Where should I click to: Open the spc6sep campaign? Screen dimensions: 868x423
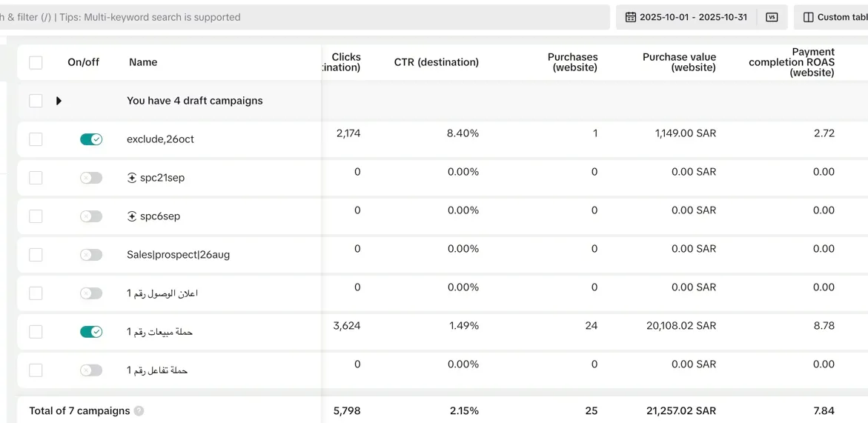(160, 216)
